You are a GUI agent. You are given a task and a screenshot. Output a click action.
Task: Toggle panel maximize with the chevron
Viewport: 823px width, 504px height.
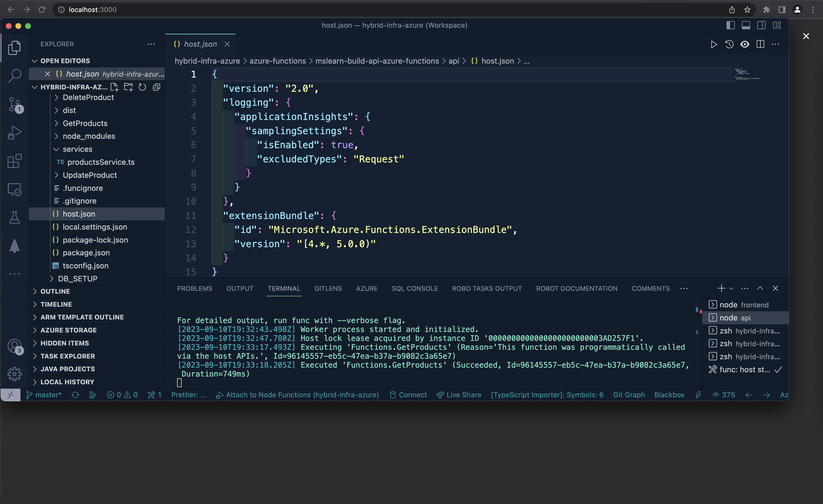tap(760, 288)
